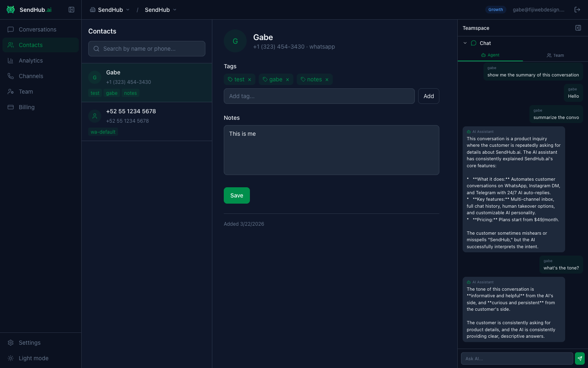Screen dimensions: 588x368
Task: Remove the 'gabe' tag with its x
Action: pos(287,80)
